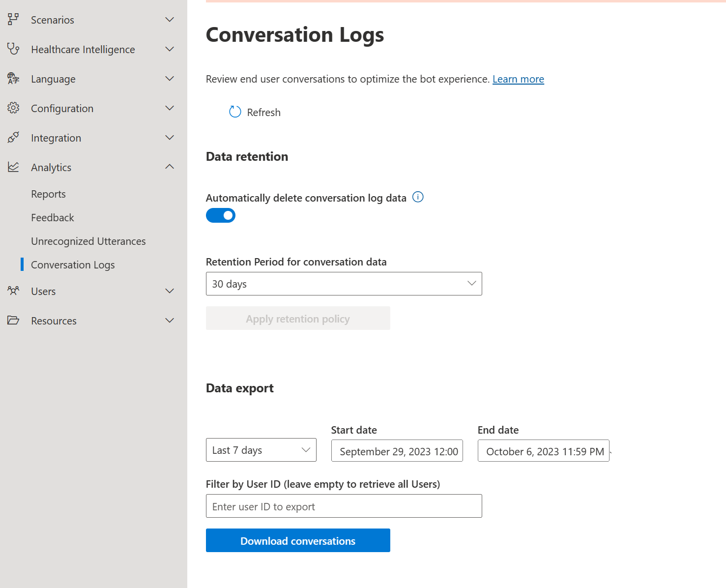Click the info icon next to delete setting
The height and width of the screenshot is (588, 726).
[x=418, y=197]
